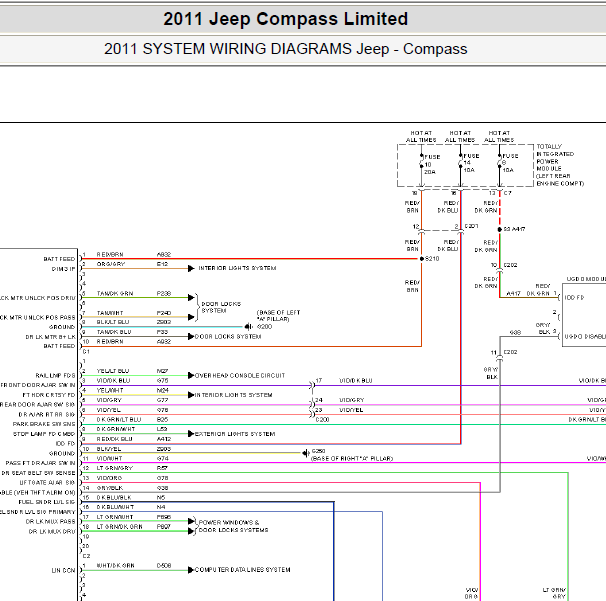Click the 'YEL/LT BLU' wire label
Screen dimensions: 606x601
tap(113, 371)
